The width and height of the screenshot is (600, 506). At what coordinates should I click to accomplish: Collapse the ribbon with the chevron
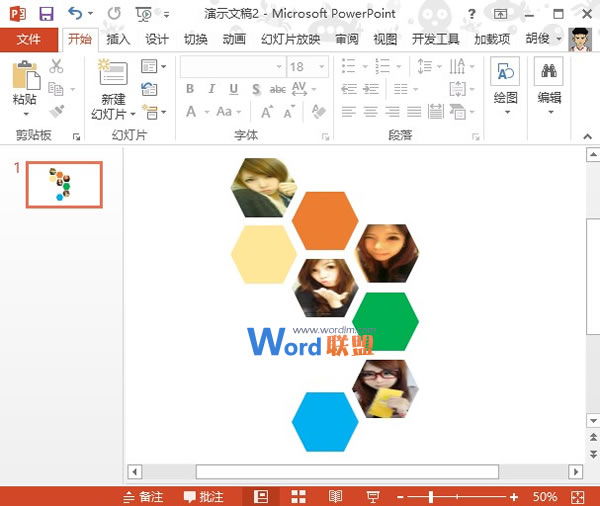coord(587,136)
